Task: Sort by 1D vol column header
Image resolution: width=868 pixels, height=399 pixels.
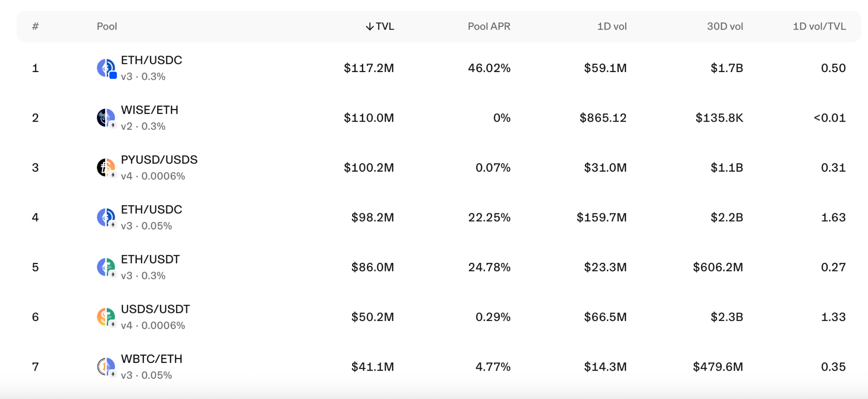Action: [x=612, y=26]
